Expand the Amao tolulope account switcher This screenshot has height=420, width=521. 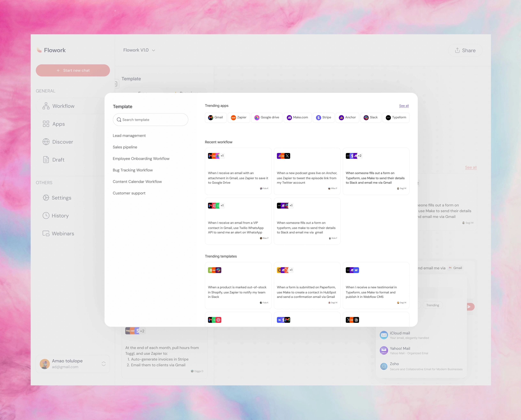[x=104, y=364]
